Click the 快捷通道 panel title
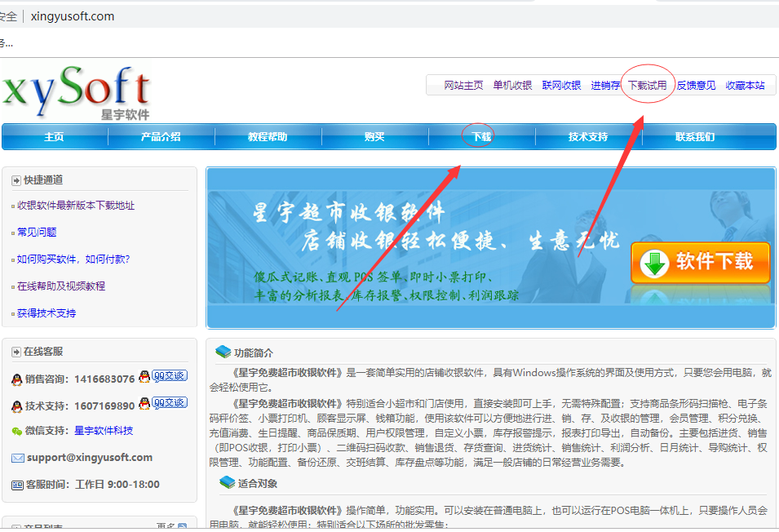This screenshot has height=532, width=779. coord(43,180)
